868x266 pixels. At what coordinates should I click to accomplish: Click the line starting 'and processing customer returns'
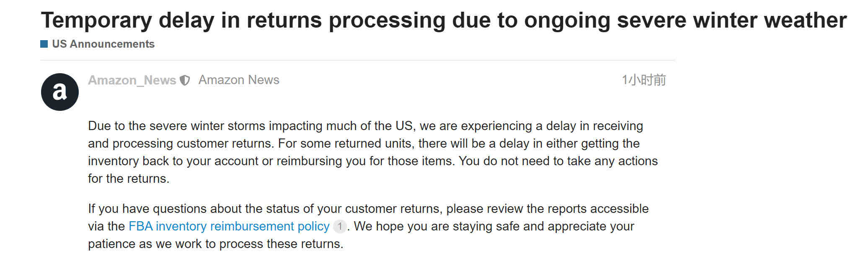364,143
